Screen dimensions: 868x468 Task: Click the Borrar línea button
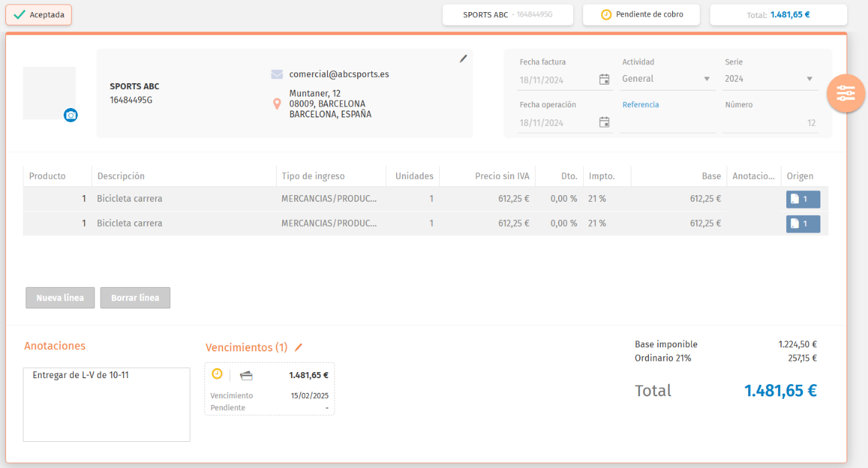pos(135,298)
